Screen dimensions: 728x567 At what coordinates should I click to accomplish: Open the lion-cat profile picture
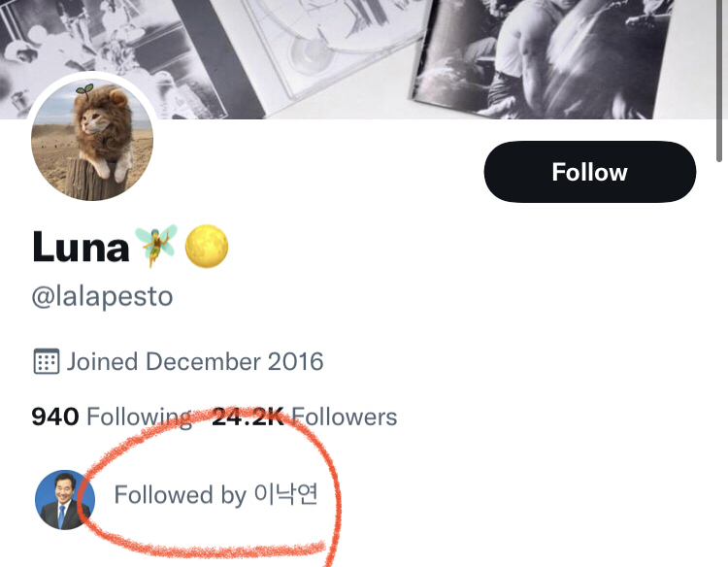click(93, 139)
